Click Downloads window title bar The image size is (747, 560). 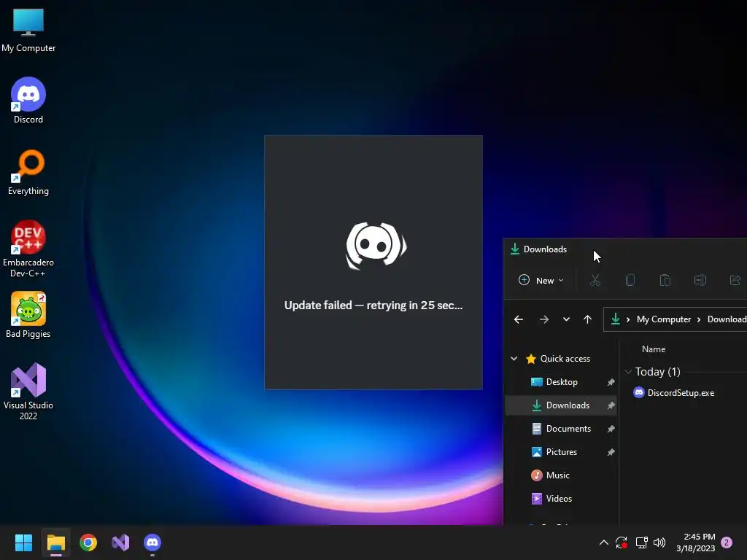625,249
